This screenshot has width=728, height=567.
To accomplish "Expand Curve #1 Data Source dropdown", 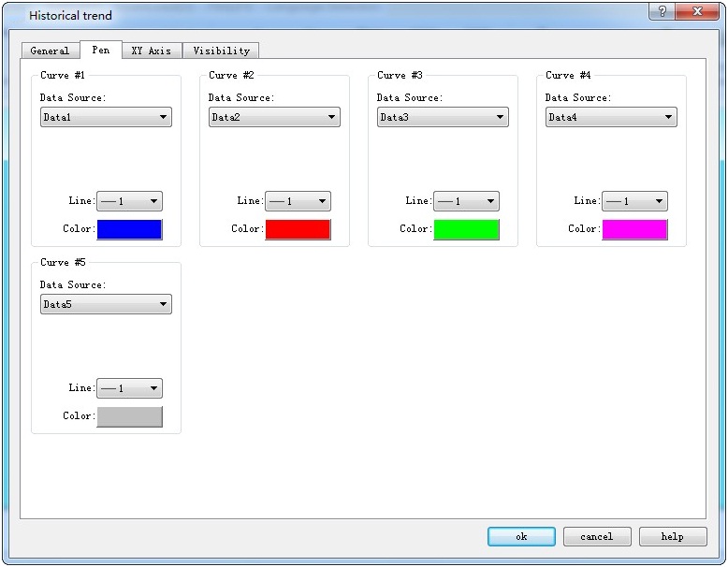I will (x=106, y=117).
